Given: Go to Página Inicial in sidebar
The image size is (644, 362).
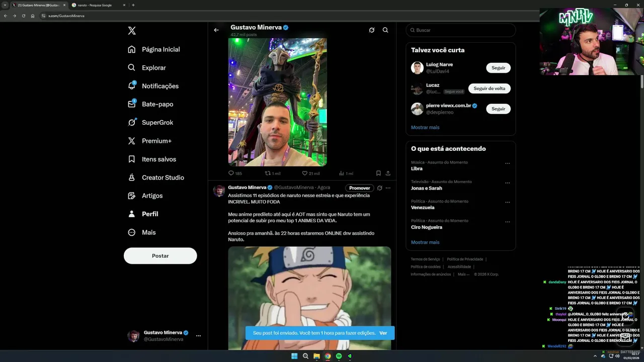Looking at the screenshot, I should pos(154,49).
